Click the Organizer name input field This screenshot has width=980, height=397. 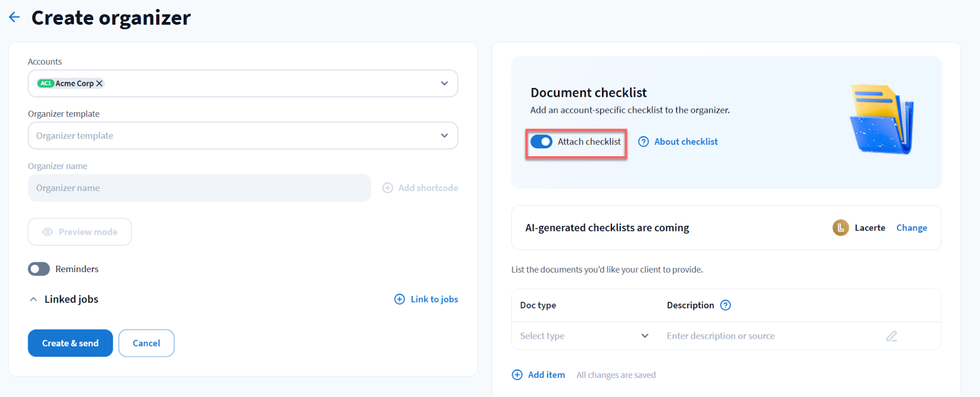click(199, 188)
